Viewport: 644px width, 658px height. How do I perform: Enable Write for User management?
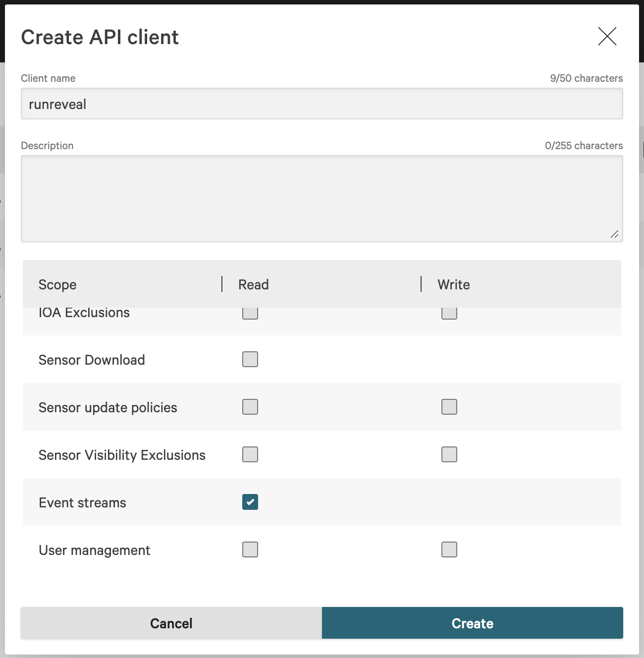(x=449, y=549)
